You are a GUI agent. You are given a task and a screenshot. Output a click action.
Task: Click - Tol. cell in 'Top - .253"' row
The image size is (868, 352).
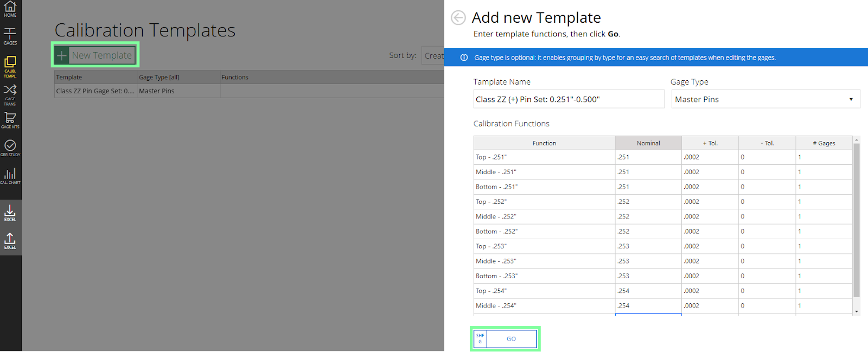(x=767, y=246)
